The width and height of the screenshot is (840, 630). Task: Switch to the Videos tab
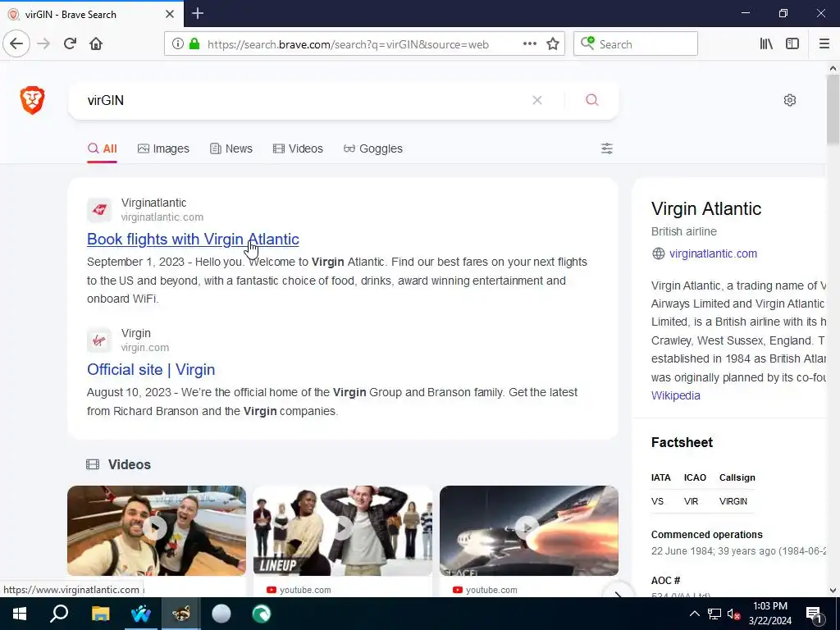click(298, 148)
